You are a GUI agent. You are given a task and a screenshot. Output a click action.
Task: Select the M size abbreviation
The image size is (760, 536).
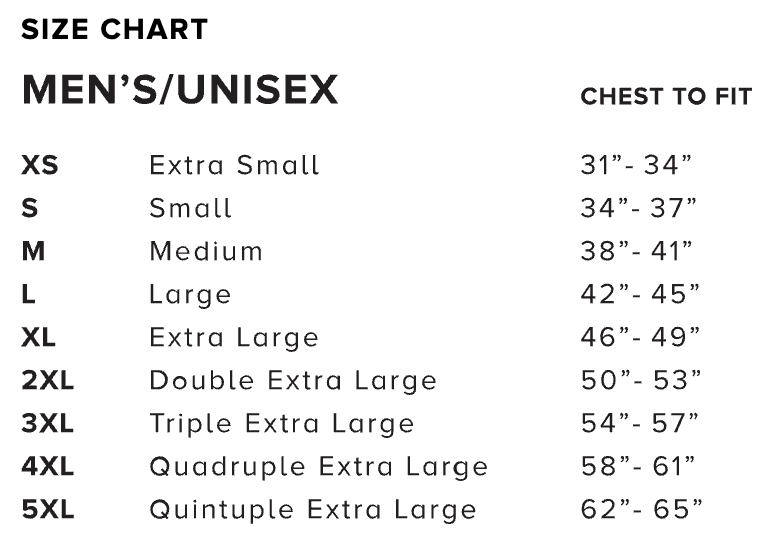33,251
